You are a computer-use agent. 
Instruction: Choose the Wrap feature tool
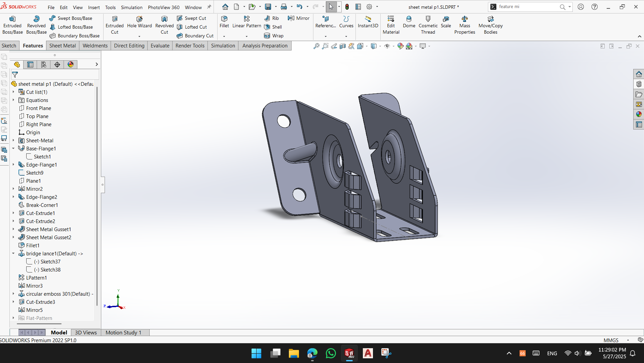click(x=274, y=36)
